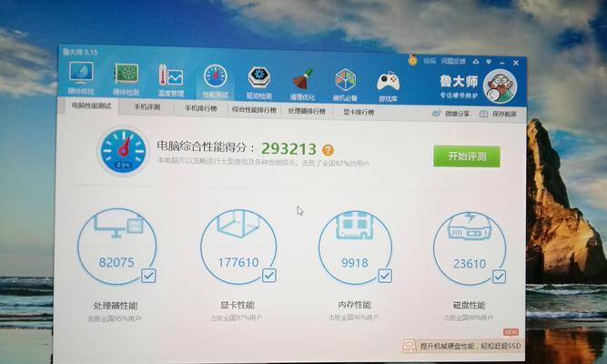Click the disk icon in SSD promo bar

(x=410, y=346)
